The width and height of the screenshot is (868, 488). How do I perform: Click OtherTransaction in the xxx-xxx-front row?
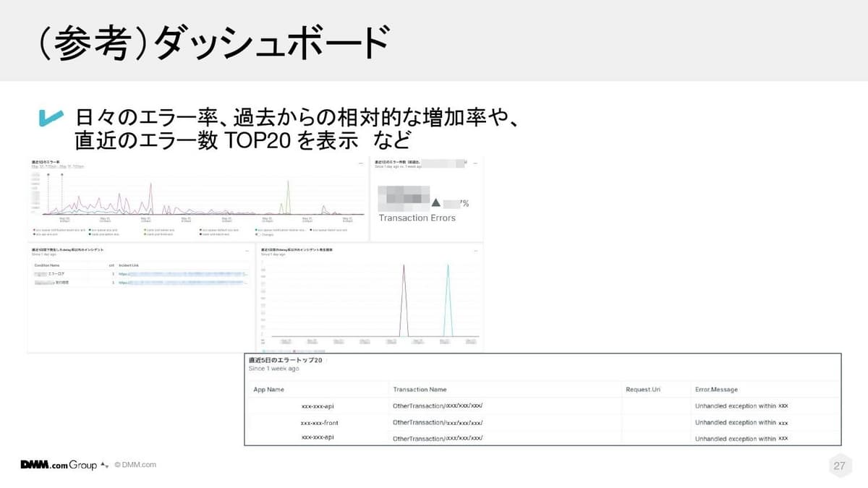tap(438, 422)
